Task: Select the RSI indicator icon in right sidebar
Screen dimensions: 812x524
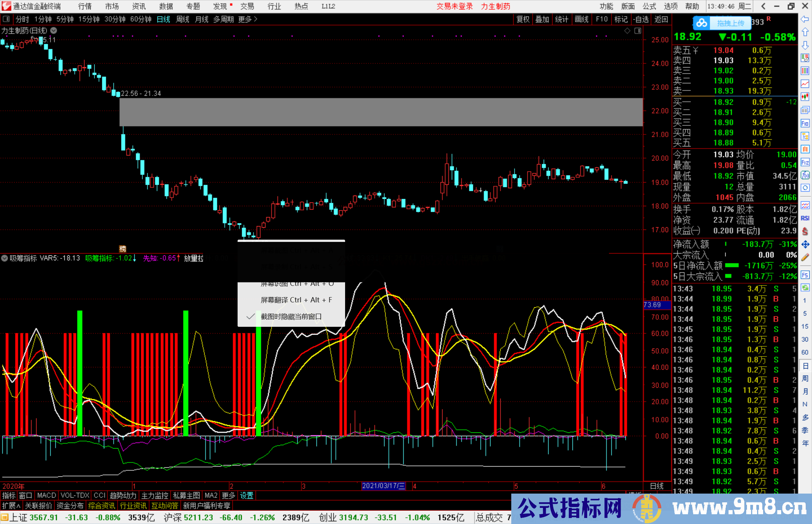Action: (x=805, y=219)
